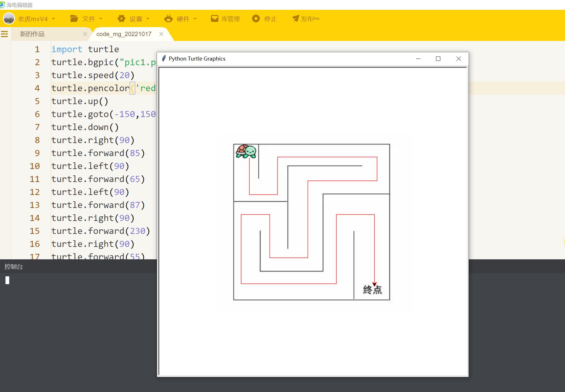Click line number 1 in gutter
The image size is (565, 392).
[x=37, y=49]
